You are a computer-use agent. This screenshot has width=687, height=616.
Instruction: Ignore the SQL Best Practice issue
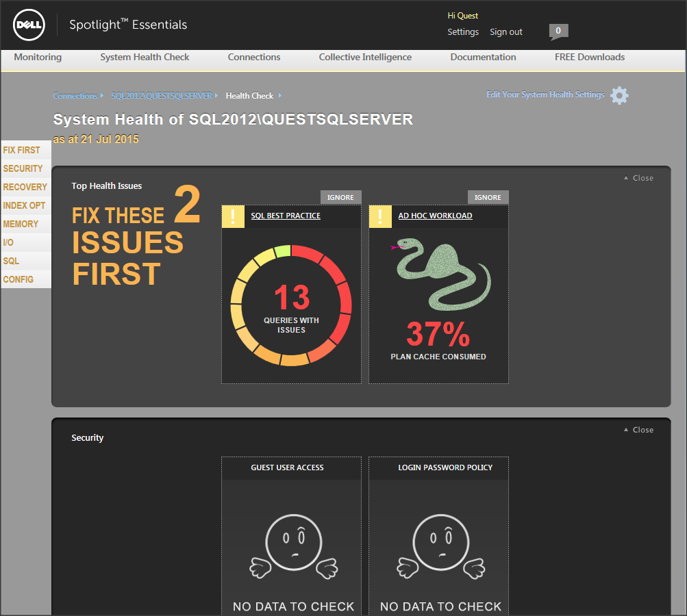[x=340, y=197]
